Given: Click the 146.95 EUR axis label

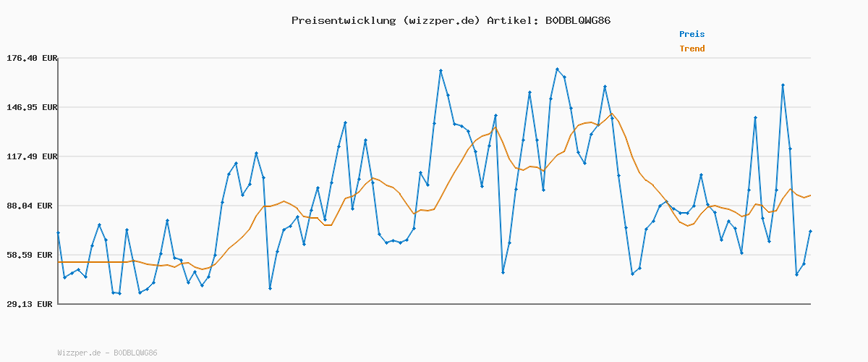Looking at the screenshot, I should (x=30, y=107).
